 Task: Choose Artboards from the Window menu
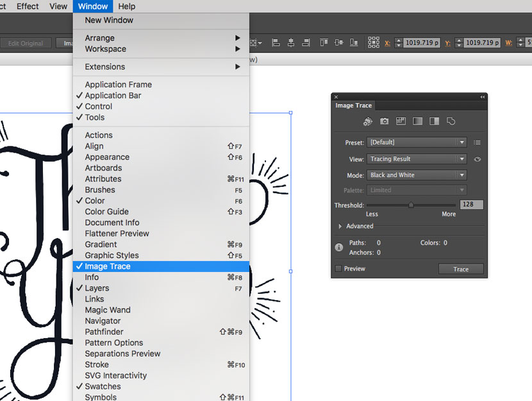[161, 167]
